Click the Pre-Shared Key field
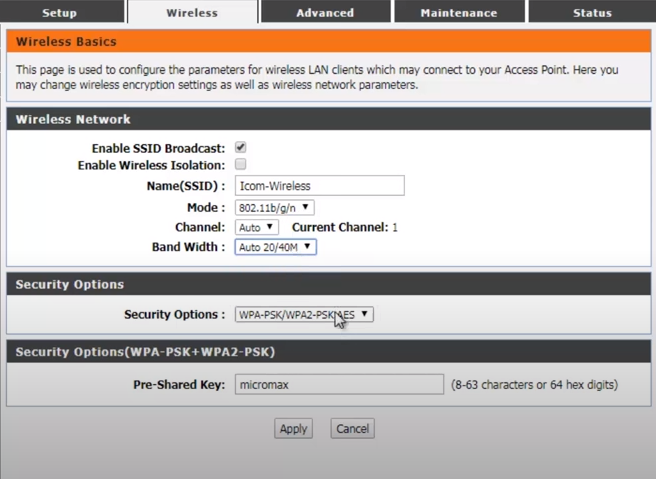 (x=339, y=385)
